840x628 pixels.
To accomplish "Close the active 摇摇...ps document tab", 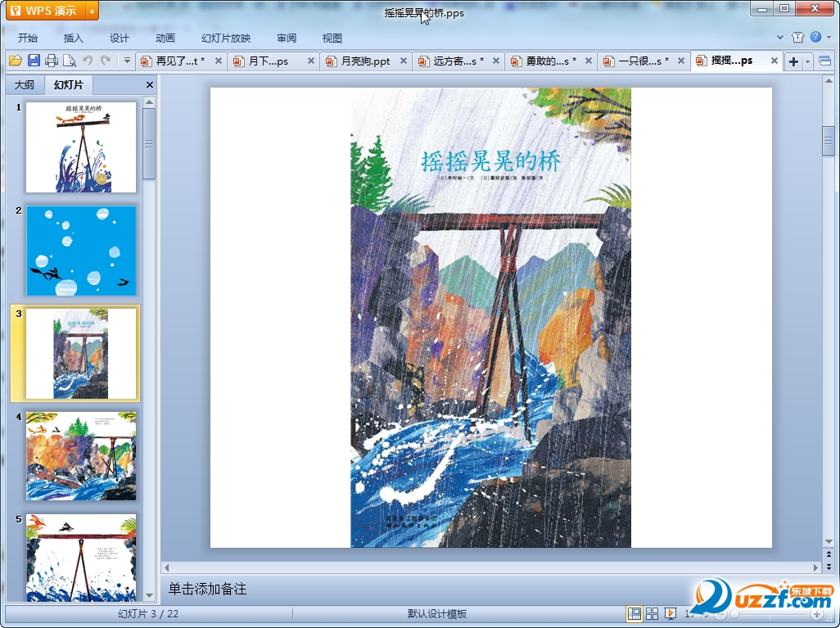I will [775, 61].
